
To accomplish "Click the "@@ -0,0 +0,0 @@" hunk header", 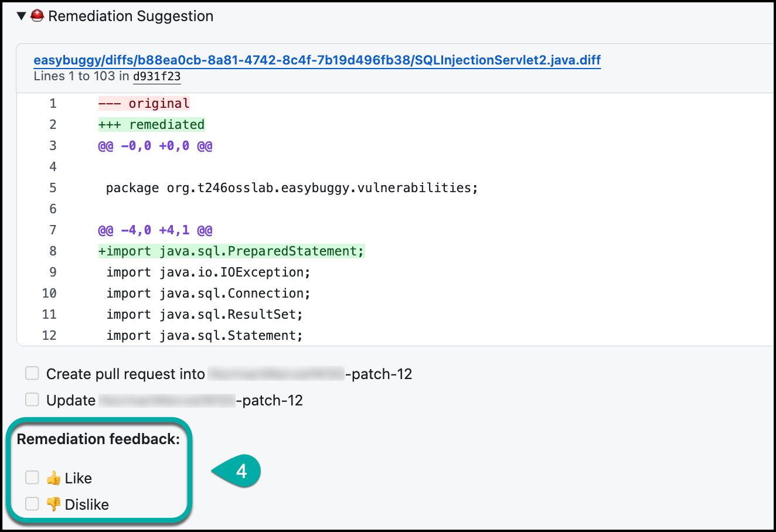I will pyautogui.click(x=155, y=146).
